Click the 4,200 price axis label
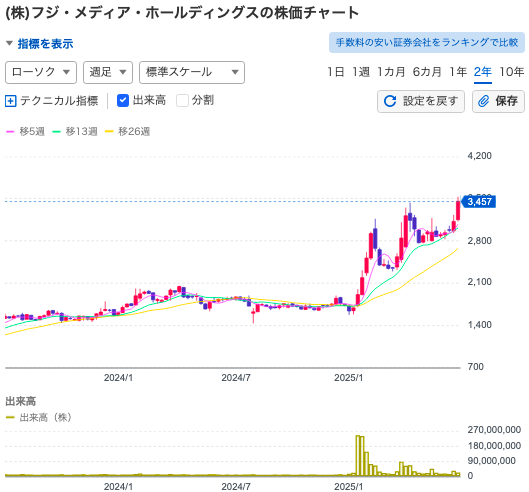Image resolution: width=529 pixels, height=492 pixels. tap(479, 156)
